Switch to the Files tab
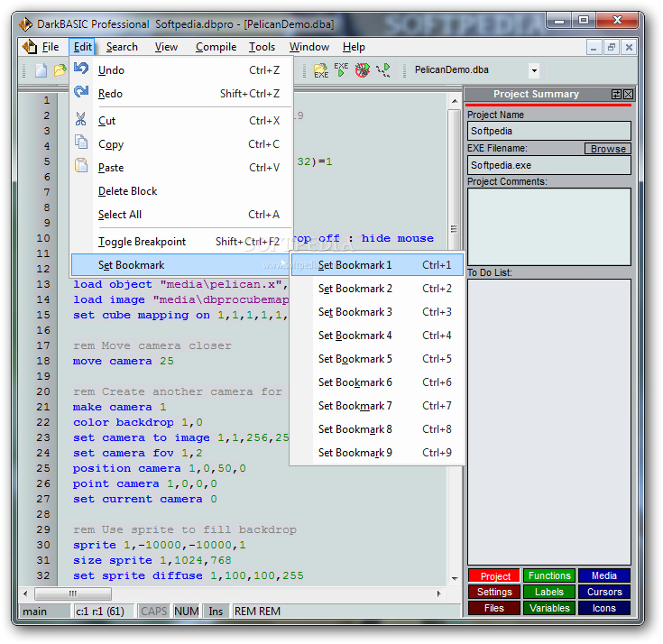The width and height of the screenshot is (663, 644). 494,608
